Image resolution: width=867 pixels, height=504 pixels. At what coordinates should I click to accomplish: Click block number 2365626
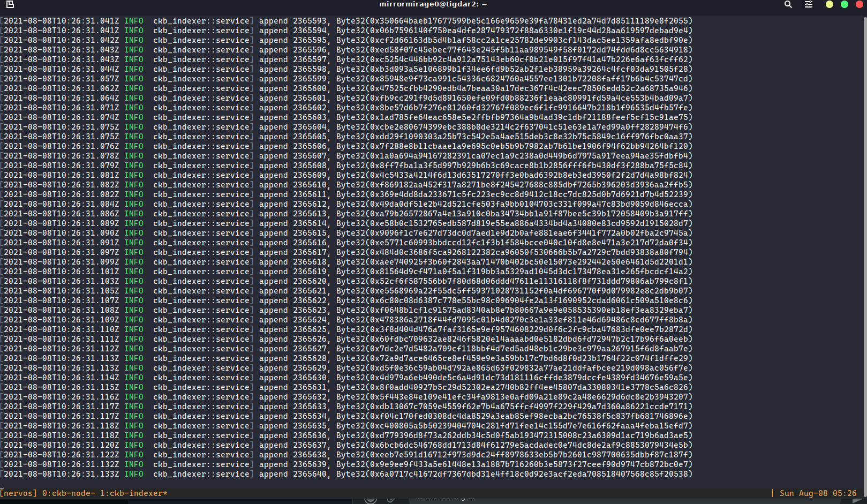(310, 339)
